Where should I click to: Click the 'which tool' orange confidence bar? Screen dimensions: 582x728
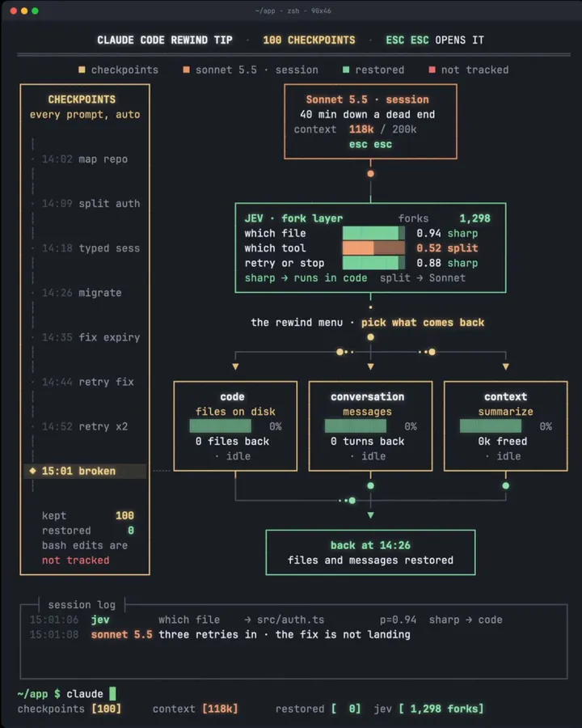(x=373, y=248)
